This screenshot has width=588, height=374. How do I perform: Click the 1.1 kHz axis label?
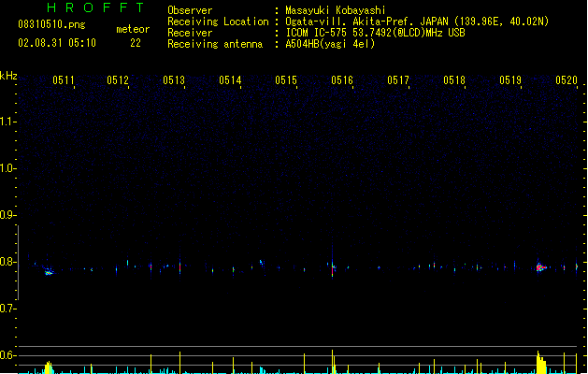7,122
